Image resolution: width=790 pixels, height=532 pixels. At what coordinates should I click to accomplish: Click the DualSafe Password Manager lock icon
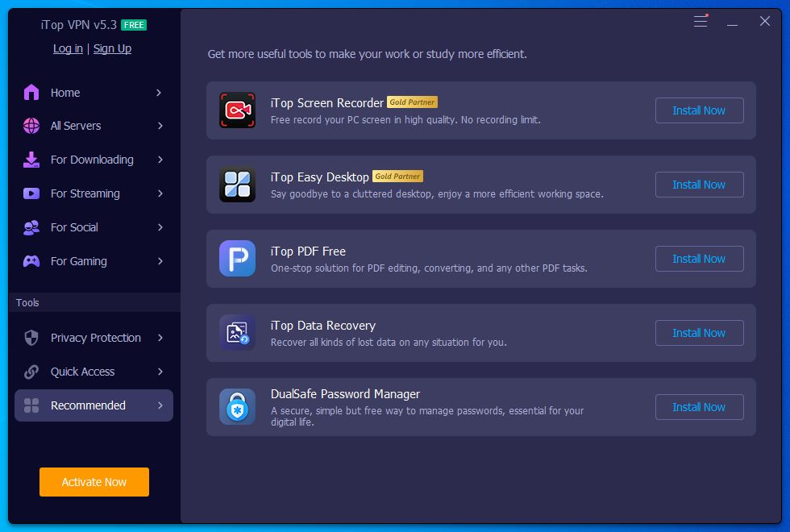[237, 406]
